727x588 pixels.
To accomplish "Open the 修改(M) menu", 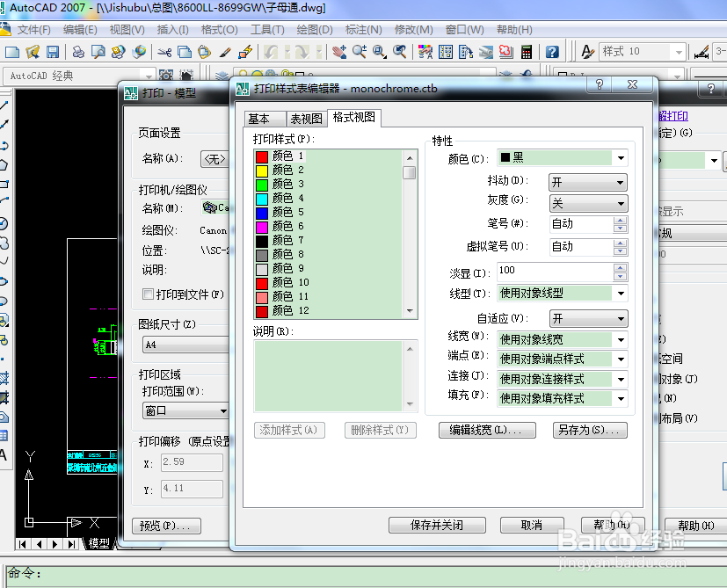I will (413, 30).
